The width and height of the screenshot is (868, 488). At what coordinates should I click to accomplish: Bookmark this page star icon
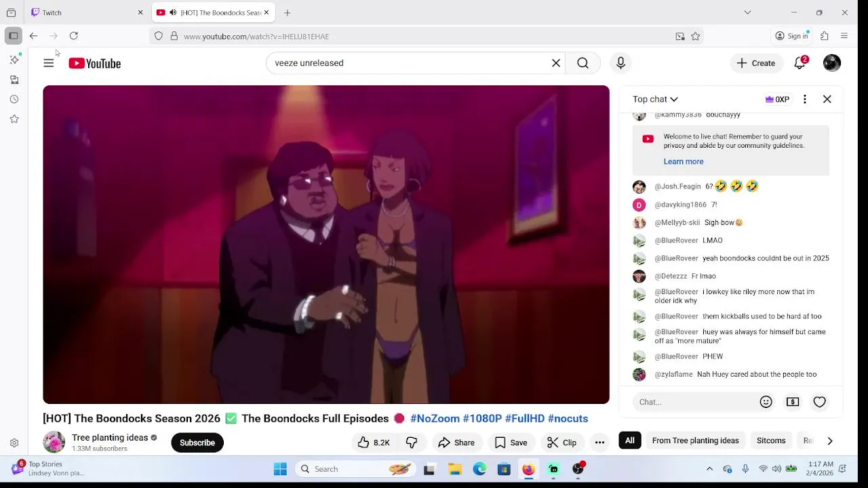tap(695, 37)
